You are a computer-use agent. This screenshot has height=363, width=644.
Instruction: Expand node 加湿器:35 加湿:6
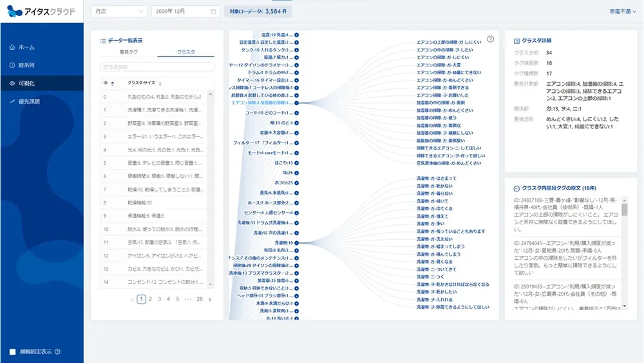tap(296, 280)
